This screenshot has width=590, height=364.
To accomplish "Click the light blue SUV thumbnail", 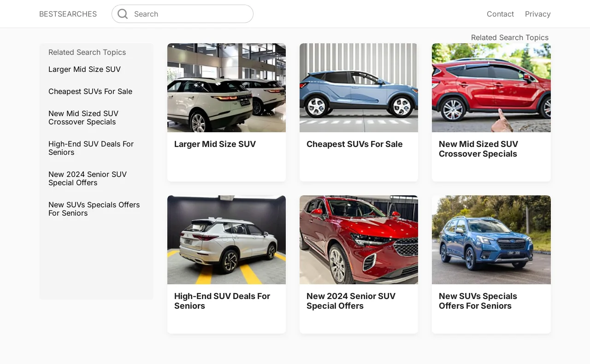I will tap(359, 88).
